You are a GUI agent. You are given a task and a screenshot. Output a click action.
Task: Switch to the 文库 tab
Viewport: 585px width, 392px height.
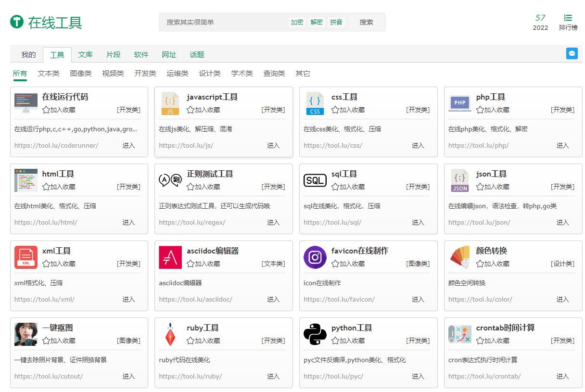tap(86, 55)
